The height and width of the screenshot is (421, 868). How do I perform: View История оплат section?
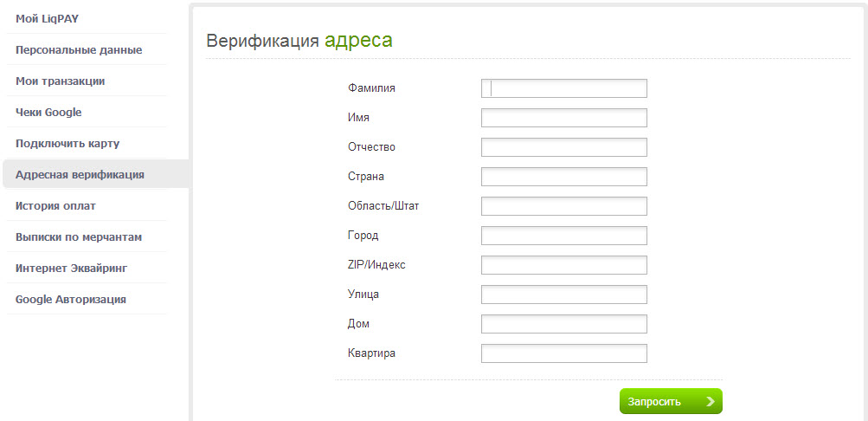tap(55, 205)
